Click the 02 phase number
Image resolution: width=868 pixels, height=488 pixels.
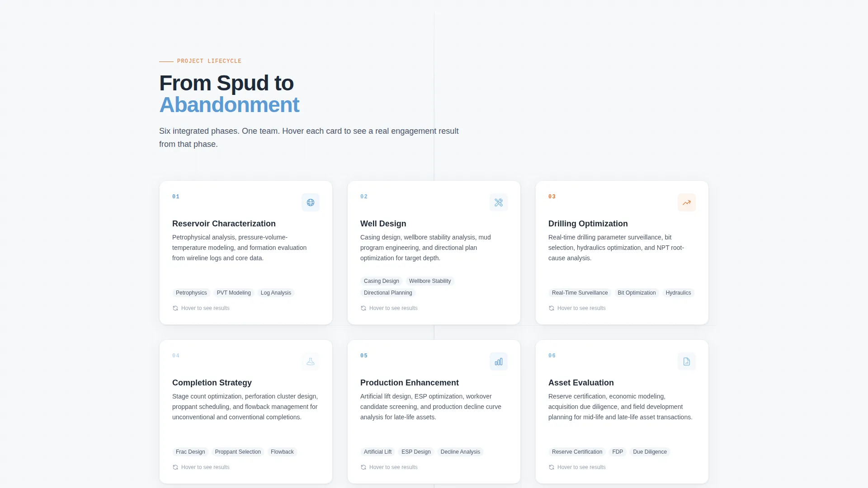[x=364, y=197]
